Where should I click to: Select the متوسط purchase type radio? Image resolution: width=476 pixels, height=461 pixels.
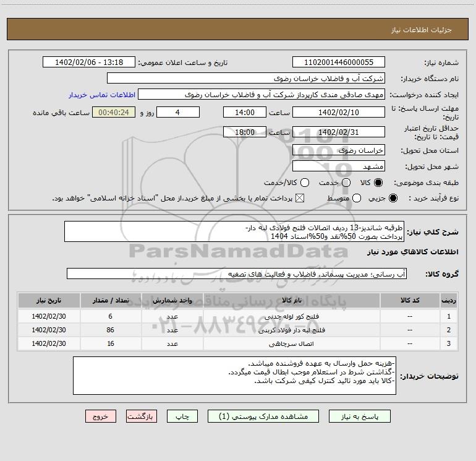coord(357,198)
